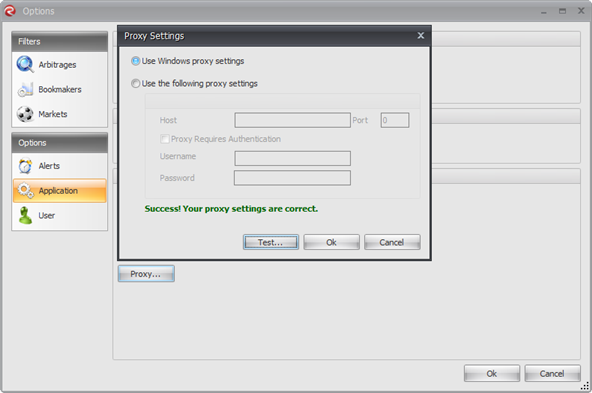Click Ok button of Options window
Image resolution: width=592 pixels, height=393 pixels.
pyautogui.click(x=492, y=373)
